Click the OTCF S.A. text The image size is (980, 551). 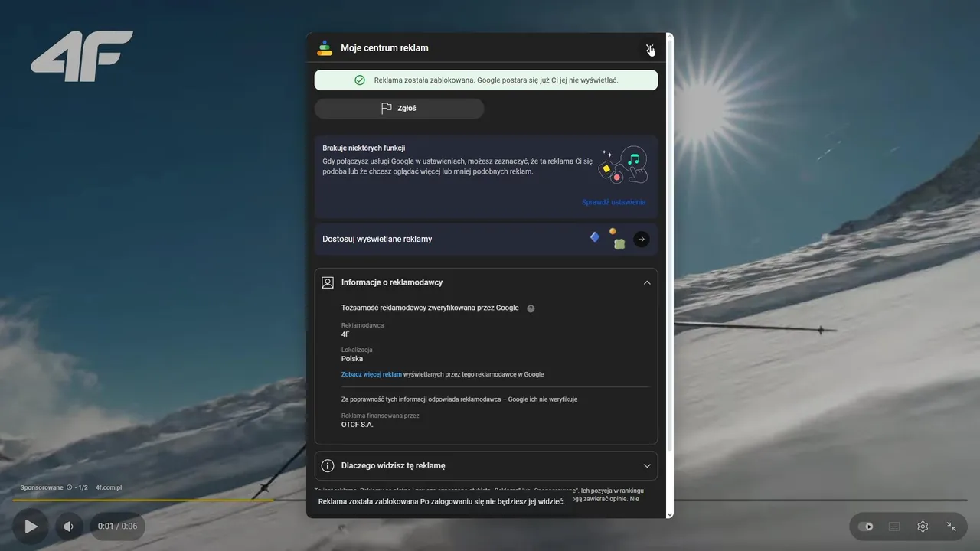tap(358, 425)
